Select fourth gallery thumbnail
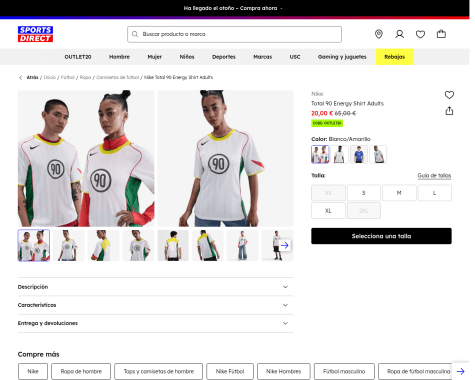475x380 pixels. (x=138, y=245)
